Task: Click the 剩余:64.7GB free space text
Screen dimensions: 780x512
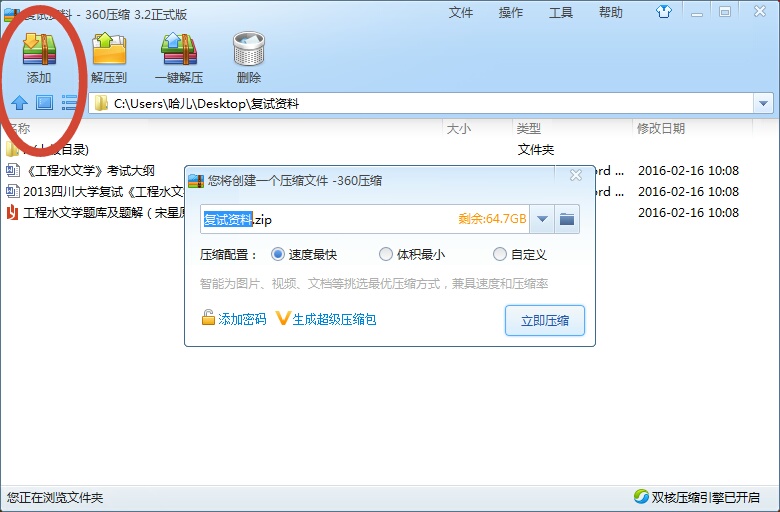Action: (x=492, y=218)
